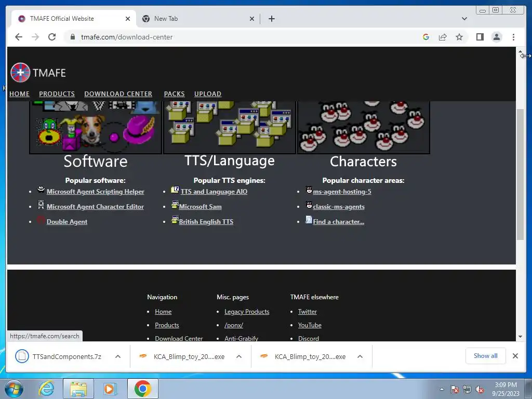Click the icon beside TTS and Language AIO
The image size is (532, 399).
175,190
